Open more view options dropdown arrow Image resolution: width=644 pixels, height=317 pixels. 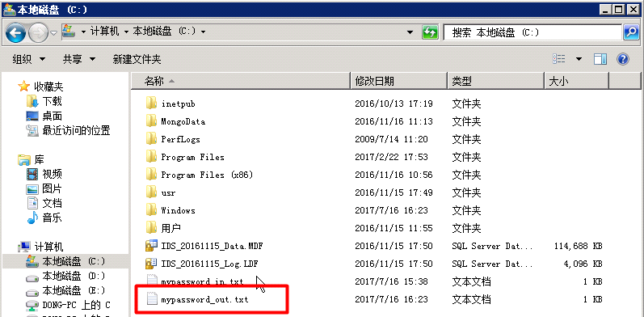pyautogui.click(x=579, y=60)
